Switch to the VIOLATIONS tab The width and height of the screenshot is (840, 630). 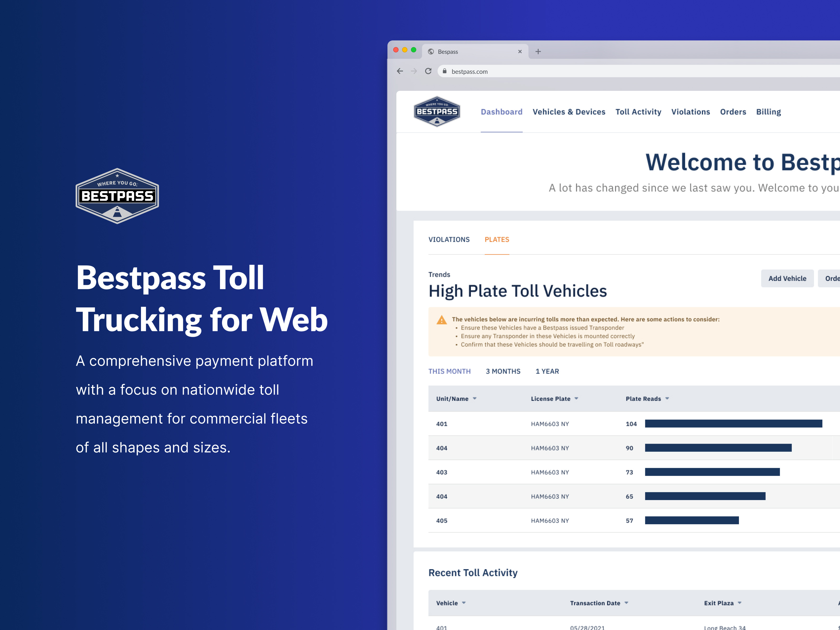click(x=449, y=239)
